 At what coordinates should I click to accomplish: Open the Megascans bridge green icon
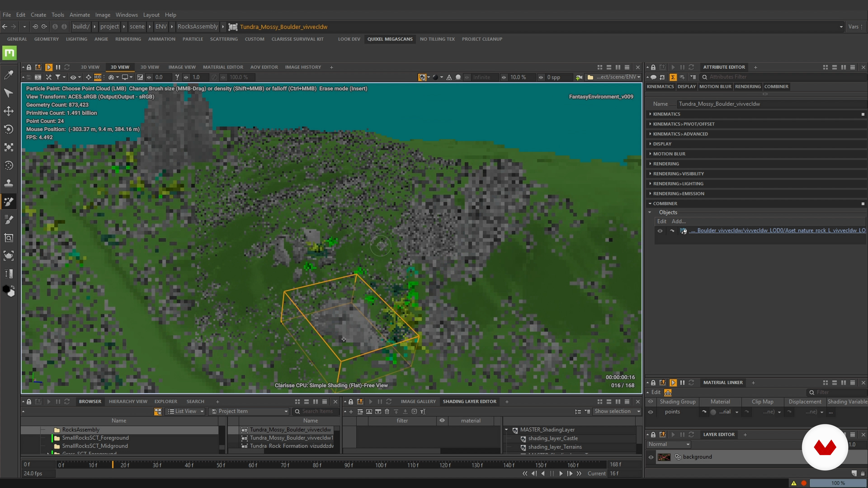click(9, 53)
